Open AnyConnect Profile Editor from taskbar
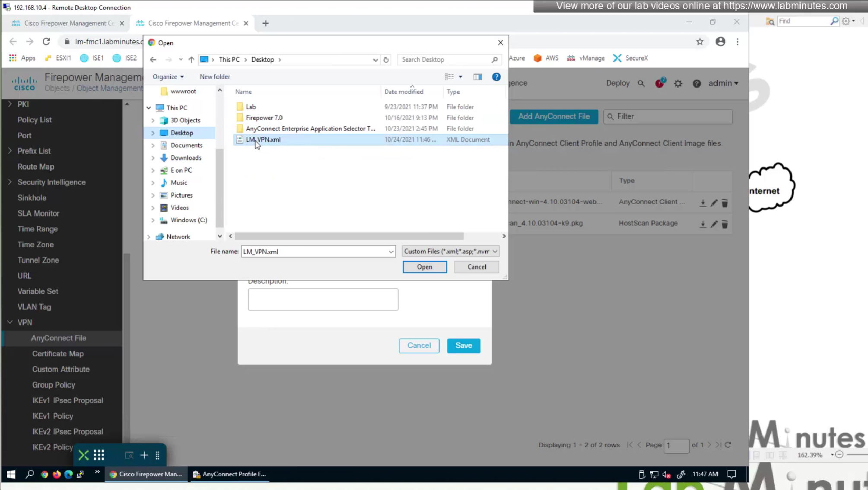868x490 pixels. 229,474
